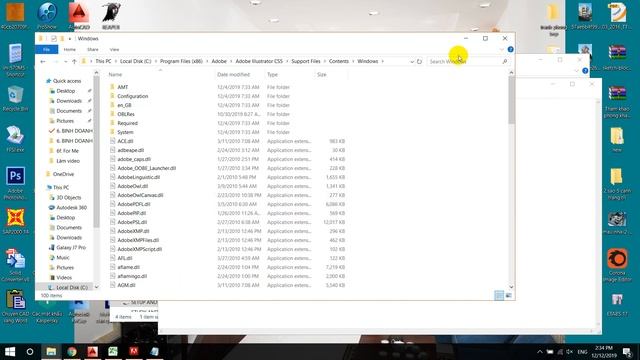Select AGM.dll file
This screenshot has height=360, width=640.
coord(126,285)
